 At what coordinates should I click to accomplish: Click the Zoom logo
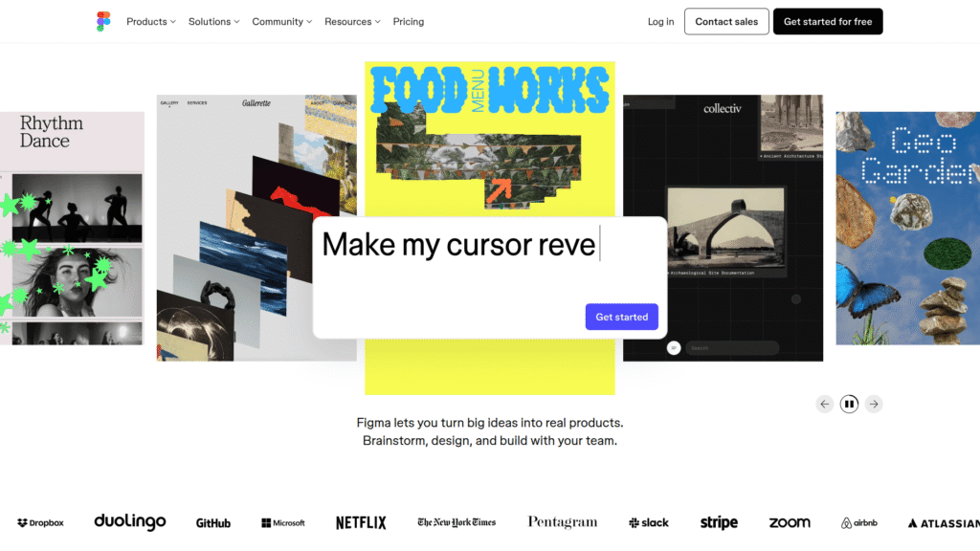point(789,522)
